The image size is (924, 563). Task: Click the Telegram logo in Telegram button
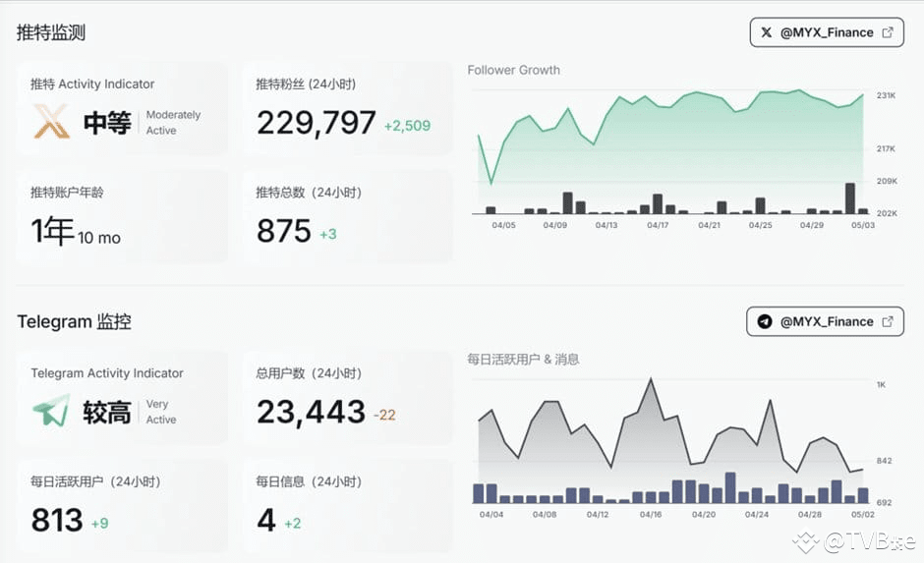pos(765,321)
